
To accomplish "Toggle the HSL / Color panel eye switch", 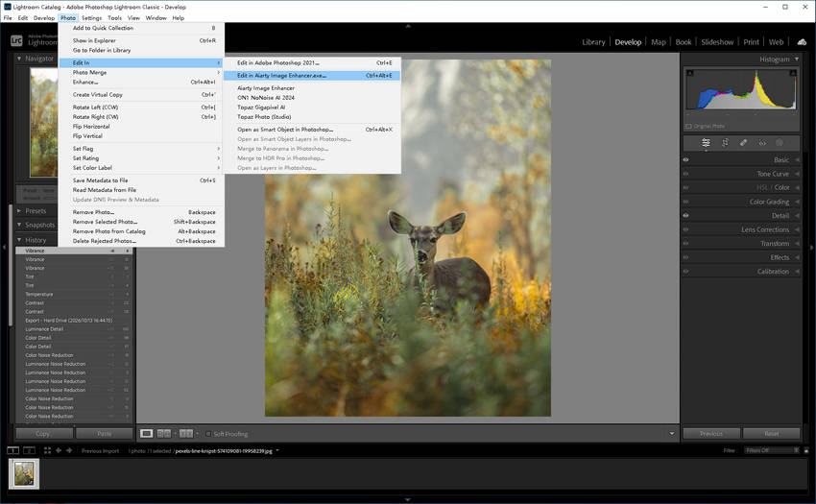I will click(x=685, y=187).
